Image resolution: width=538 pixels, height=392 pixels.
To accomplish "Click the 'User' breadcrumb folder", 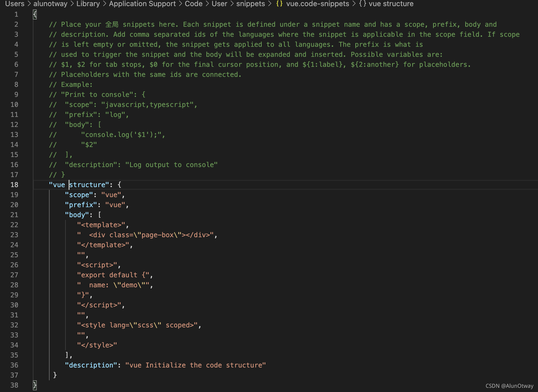I will click(x=219, y=4).
